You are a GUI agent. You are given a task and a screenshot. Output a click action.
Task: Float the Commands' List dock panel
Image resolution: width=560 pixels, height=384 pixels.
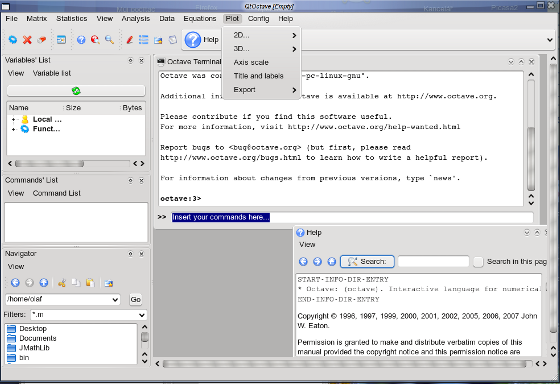click(x=130, y=181)
